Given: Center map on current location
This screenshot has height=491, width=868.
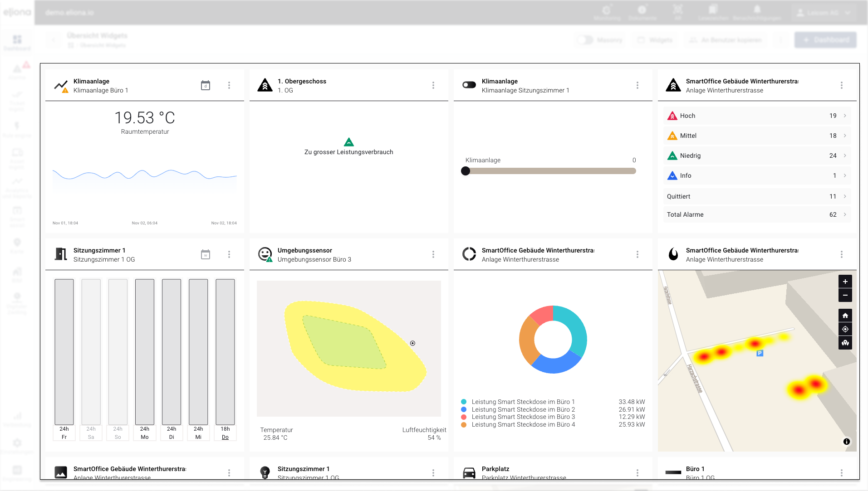Looking at the screenshot, I should pos(845,329).
